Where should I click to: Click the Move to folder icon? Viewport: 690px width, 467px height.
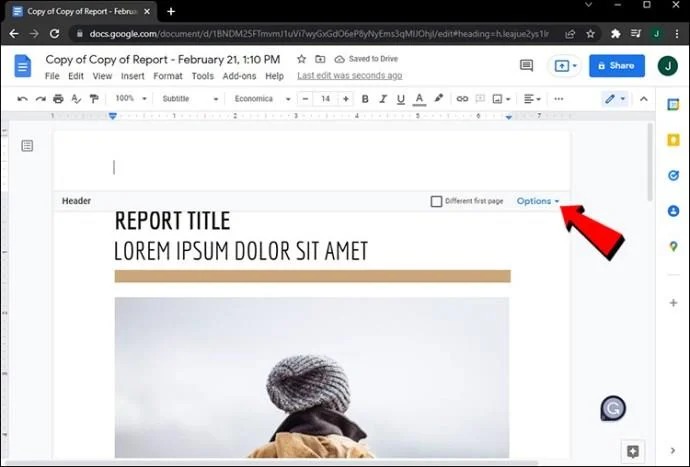pos(320,59)
